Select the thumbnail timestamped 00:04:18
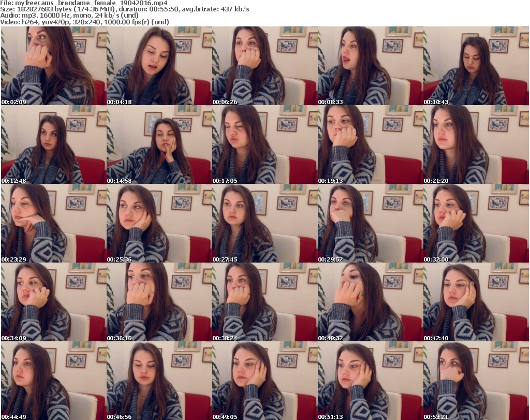This screenshot has height=420, width=530. click(x=159, y=66)
